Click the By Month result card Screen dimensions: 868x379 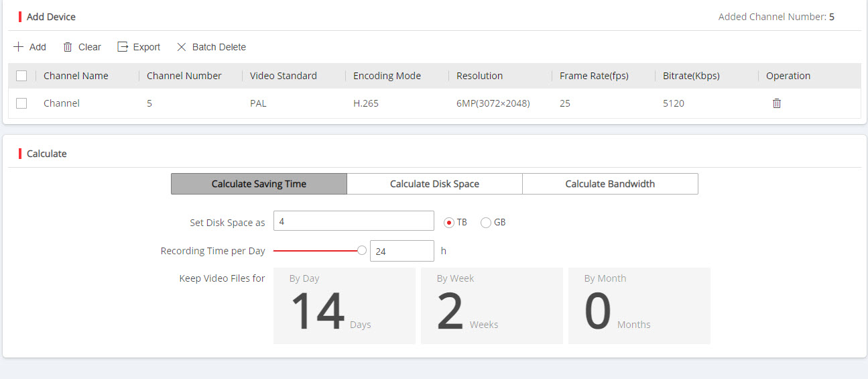coord(639,306)
